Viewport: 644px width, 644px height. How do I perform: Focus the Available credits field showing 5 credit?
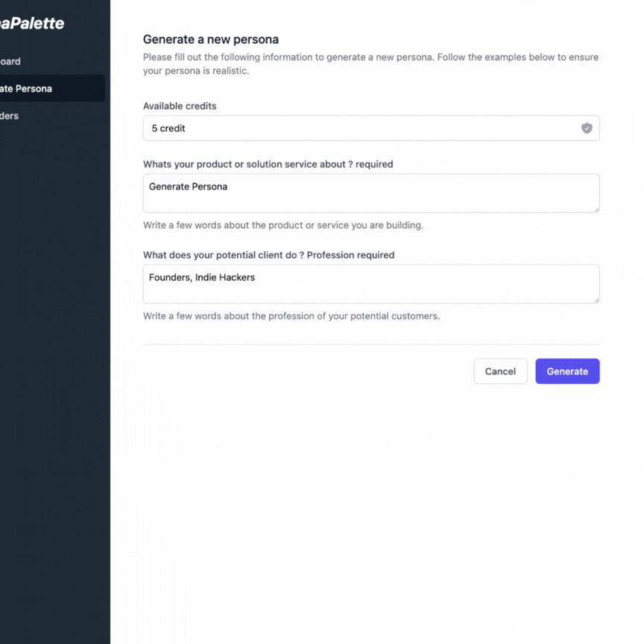click(x=371, y=128)
